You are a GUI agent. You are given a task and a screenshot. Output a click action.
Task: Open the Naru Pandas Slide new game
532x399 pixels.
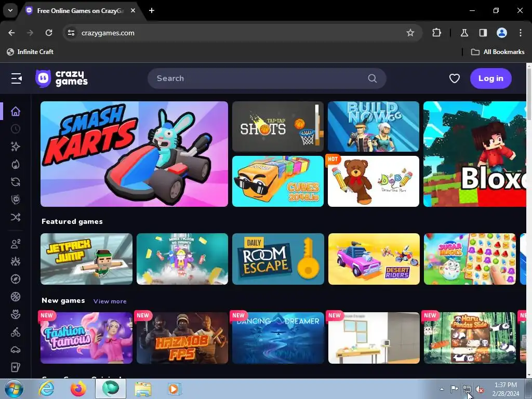(470, 338)
